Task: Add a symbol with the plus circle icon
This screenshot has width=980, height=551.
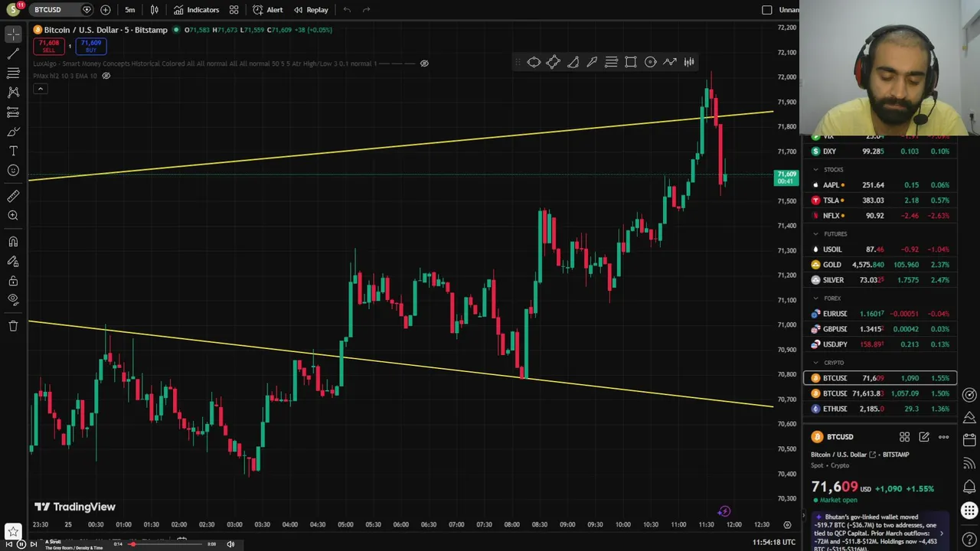Action: (x=106, y=10)
